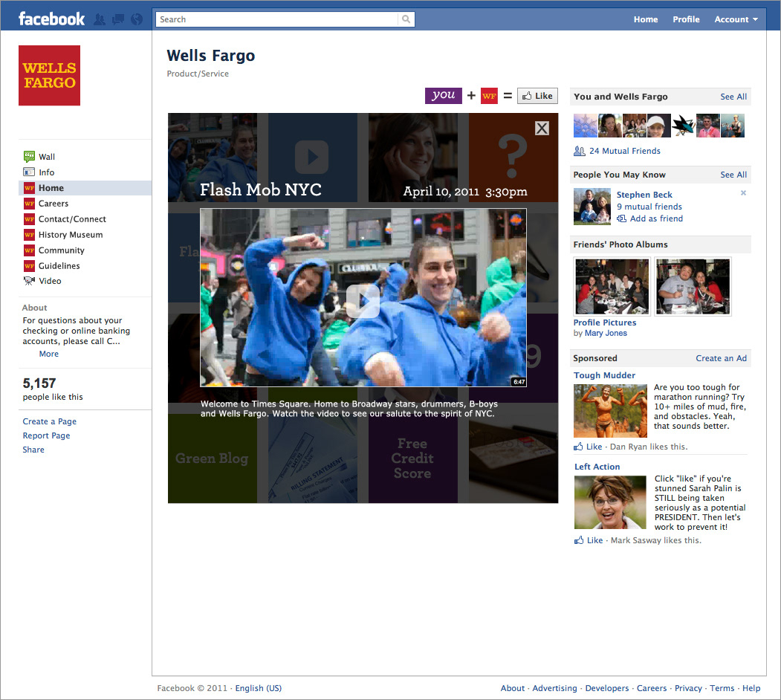Screen dimensions: 781x700
Task: Open Free Credit Score tile
Action: 413,458
